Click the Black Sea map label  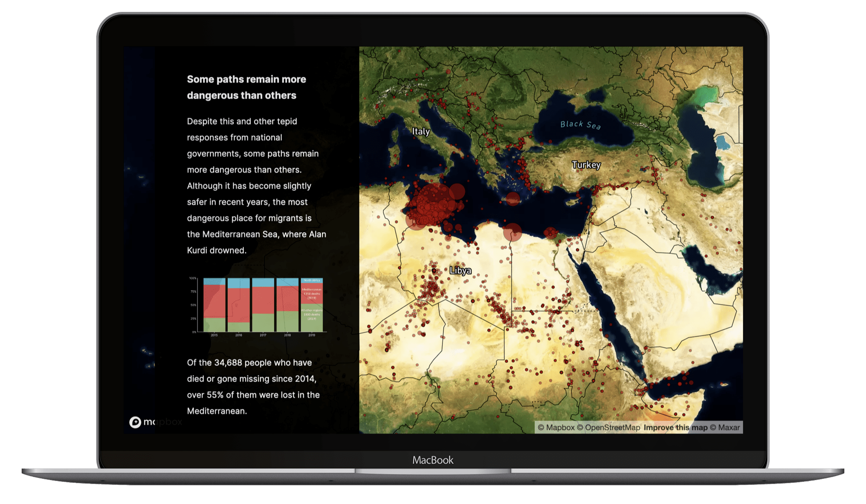pyautogui.click(x=581, y=125)
